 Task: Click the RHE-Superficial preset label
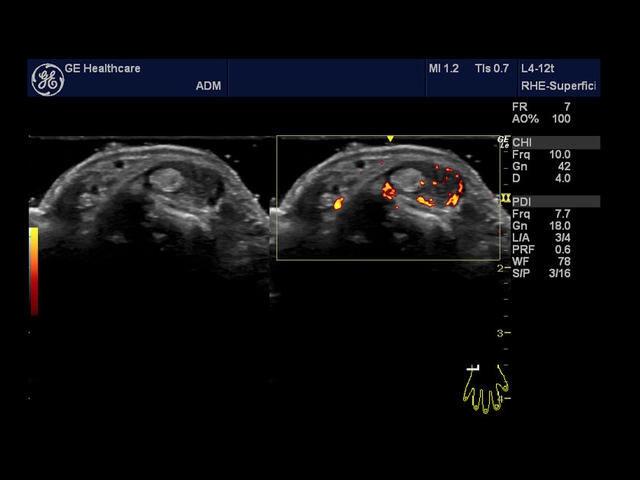[558, 85]
